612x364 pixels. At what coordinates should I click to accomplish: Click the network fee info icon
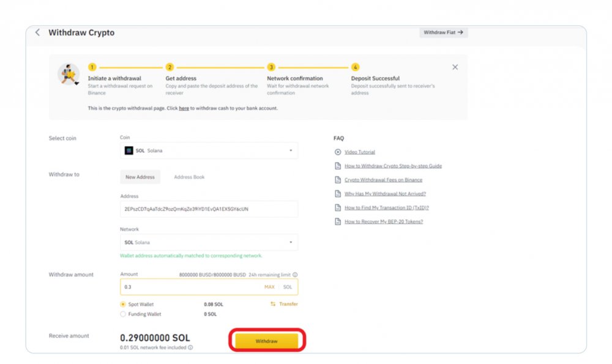click(190, 347)
